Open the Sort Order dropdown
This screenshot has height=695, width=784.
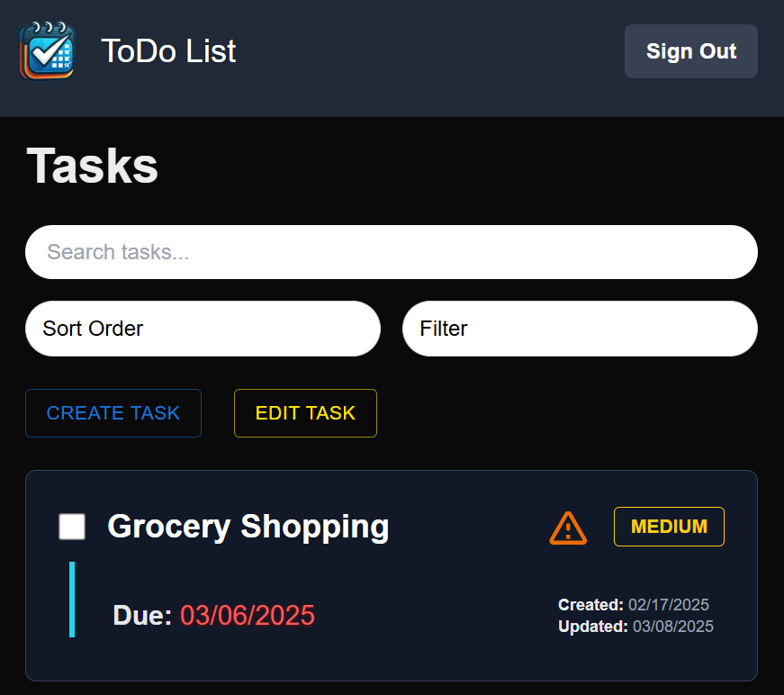203,329
